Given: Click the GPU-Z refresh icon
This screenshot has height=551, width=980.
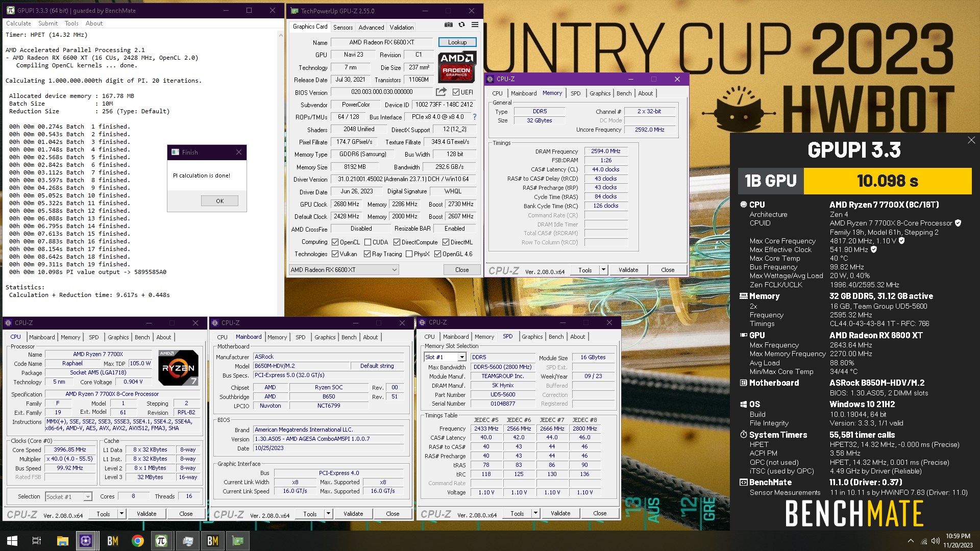Looking at the screenshot, I should 461,24.
